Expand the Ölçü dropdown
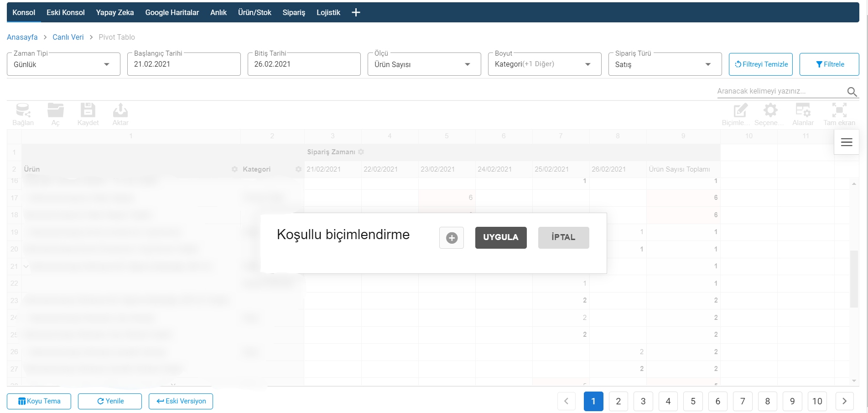The height and width of the screenshot is (413, 868). pos(424,64)
